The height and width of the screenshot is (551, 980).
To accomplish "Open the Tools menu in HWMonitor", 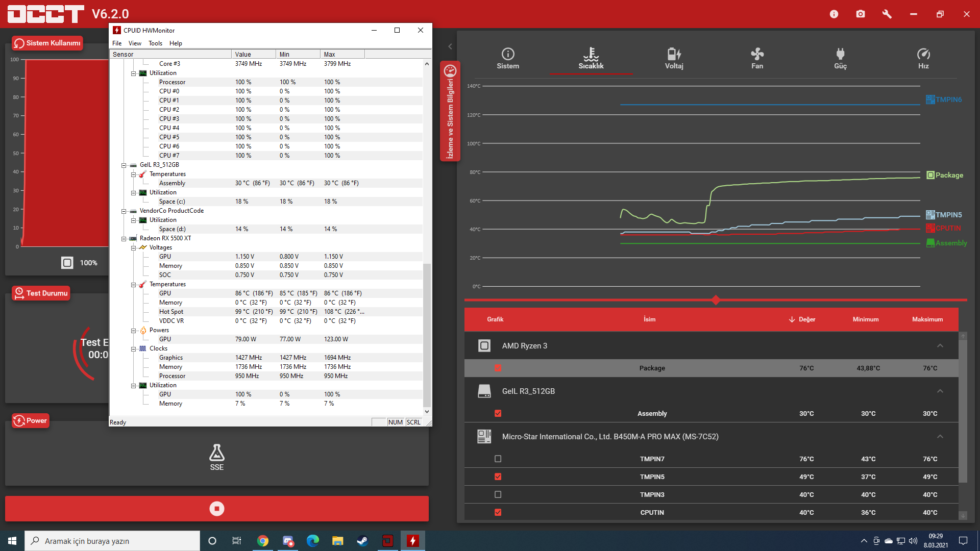I will 155,43.
